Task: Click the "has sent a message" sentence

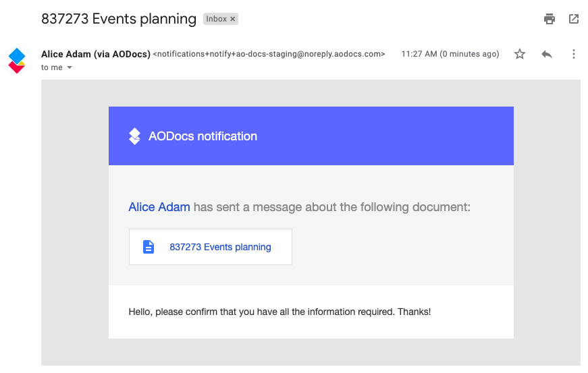Action: (331, 207)
